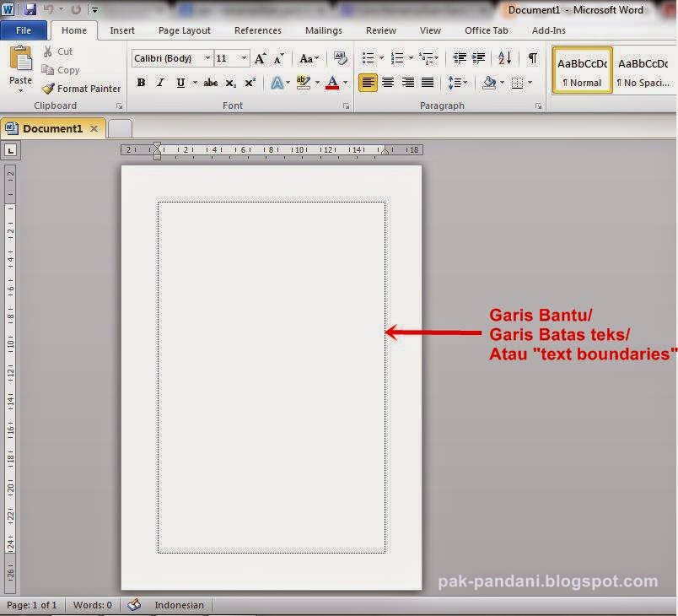Enable the bulleted list
Screen dimensions: 678x616
(366, 59)
